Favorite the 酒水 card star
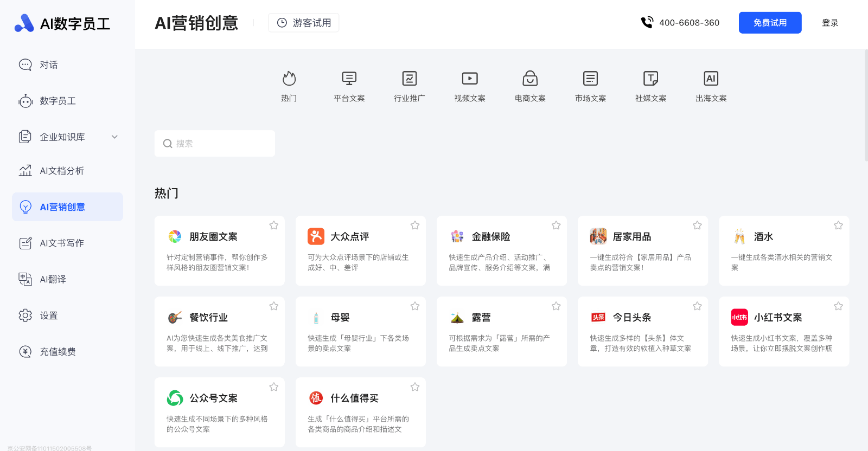The height and width of the screenshot is (451, 868). tap(838, 225)
